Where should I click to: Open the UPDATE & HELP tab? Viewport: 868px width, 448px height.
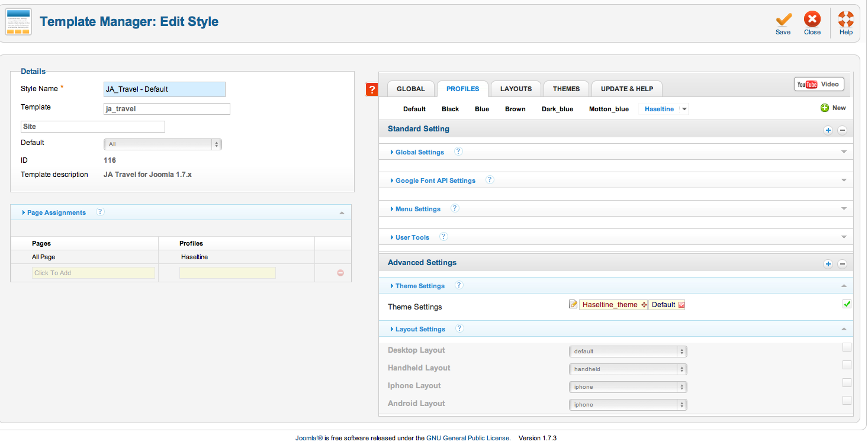coord(627,89)
